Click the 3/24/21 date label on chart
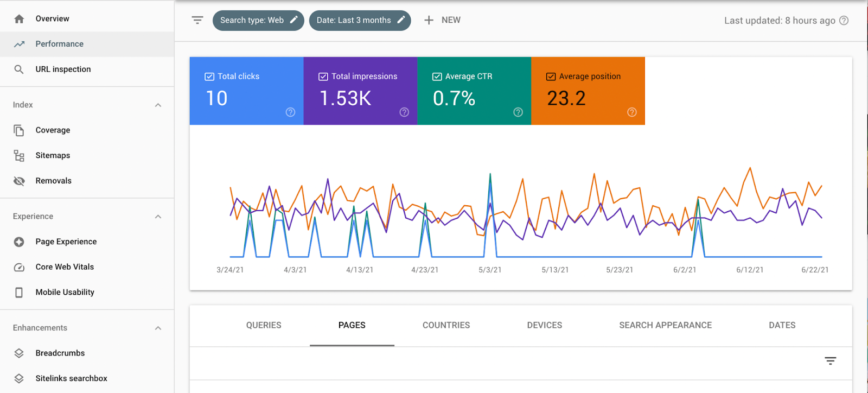868x393 pixels. tap(230, 270)
